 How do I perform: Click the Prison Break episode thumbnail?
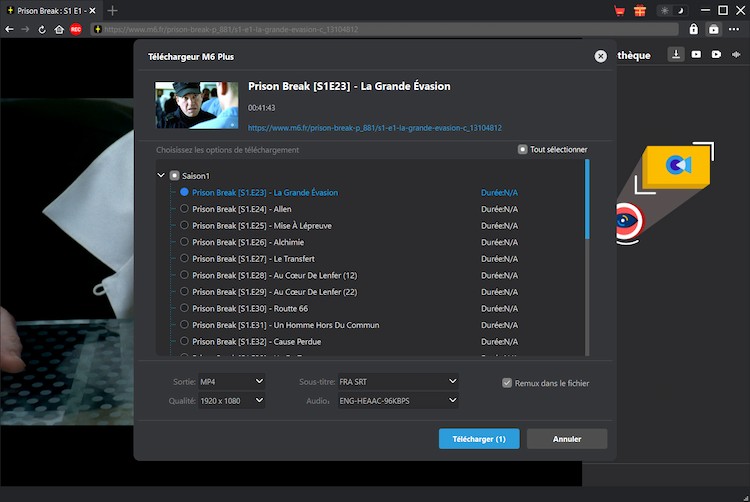[x=197, y=105]
